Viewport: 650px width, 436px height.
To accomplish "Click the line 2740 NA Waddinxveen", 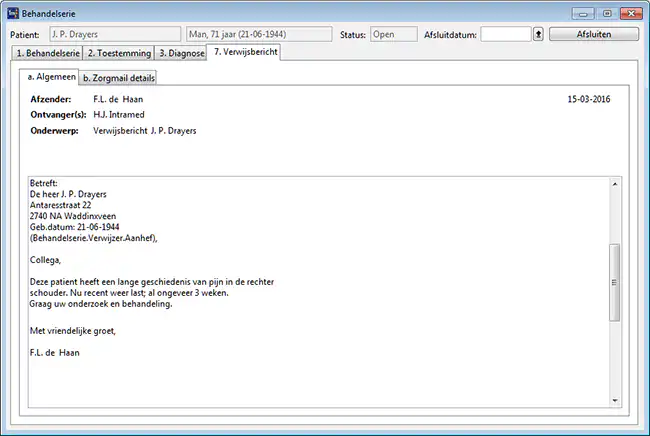I will (73, 216).
